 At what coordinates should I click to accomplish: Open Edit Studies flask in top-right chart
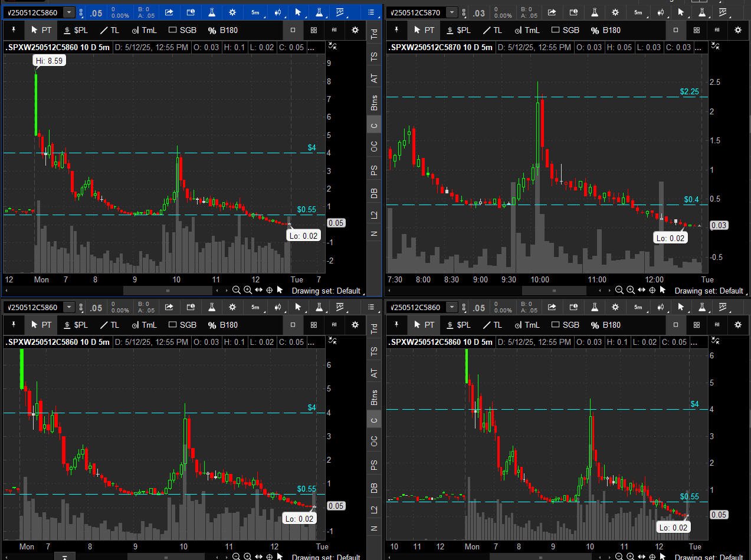coord(594,12)
